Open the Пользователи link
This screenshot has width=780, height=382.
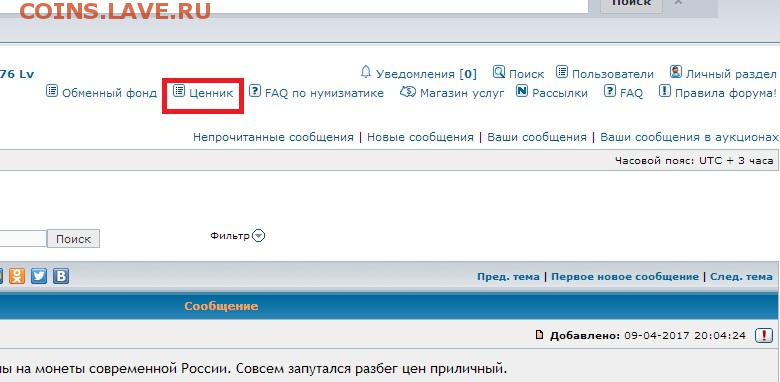pos(612,74)
